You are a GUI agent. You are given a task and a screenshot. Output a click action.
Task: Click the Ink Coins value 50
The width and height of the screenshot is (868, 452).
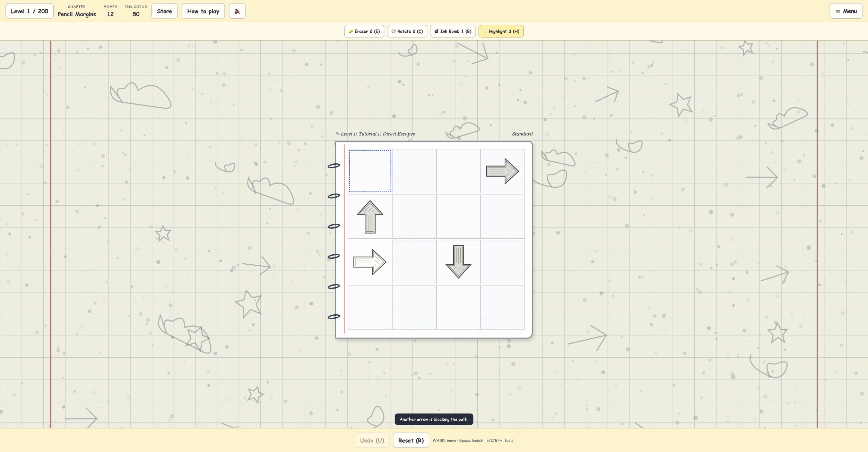pyautogui.click(x=136, y=14)
